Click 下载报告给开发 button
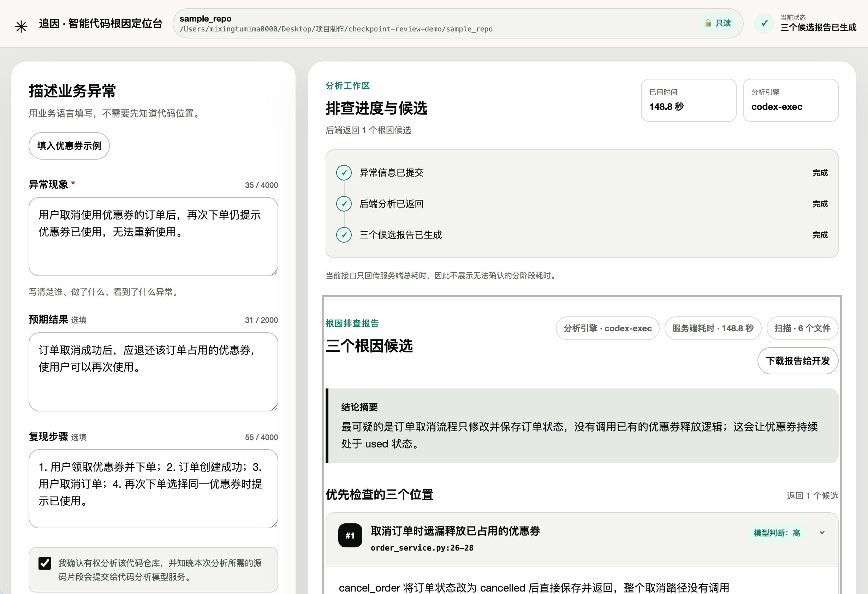The width and height of the screenshot is (868, 594). [x=798, y=361]
